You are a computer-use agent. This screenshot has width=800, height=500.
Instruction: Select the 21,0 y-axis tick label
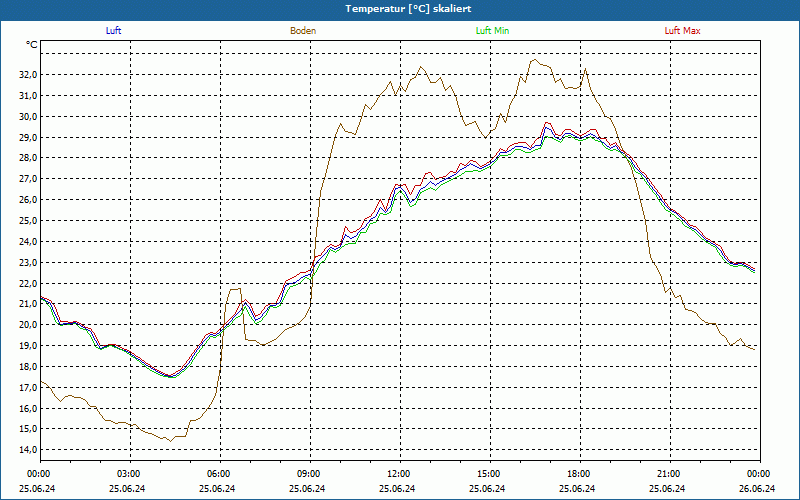click(29, 304)
